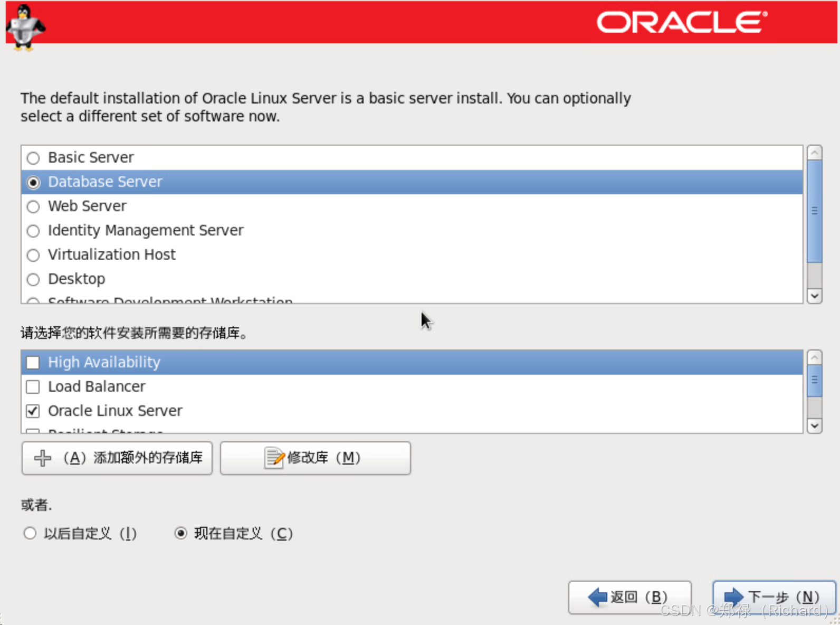This screenshot has width=840, height=625.
Task: Select 现在自定义 (C) radio option
Action: click(181, 533)
